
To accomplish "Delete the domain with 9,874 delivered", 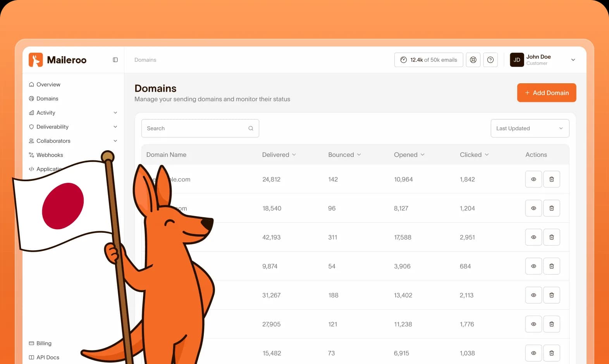I will tap(552, 266).
